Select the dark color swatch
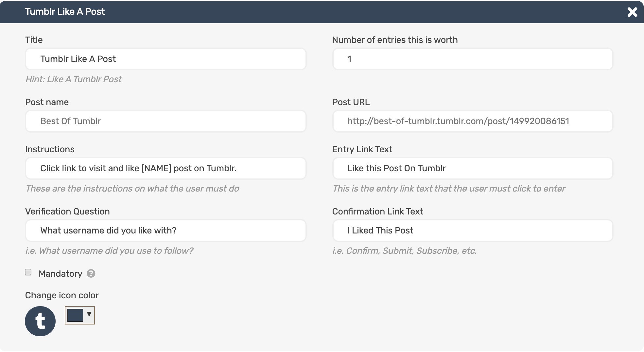Viewport: 644px width, 352px height. point(75,315)
